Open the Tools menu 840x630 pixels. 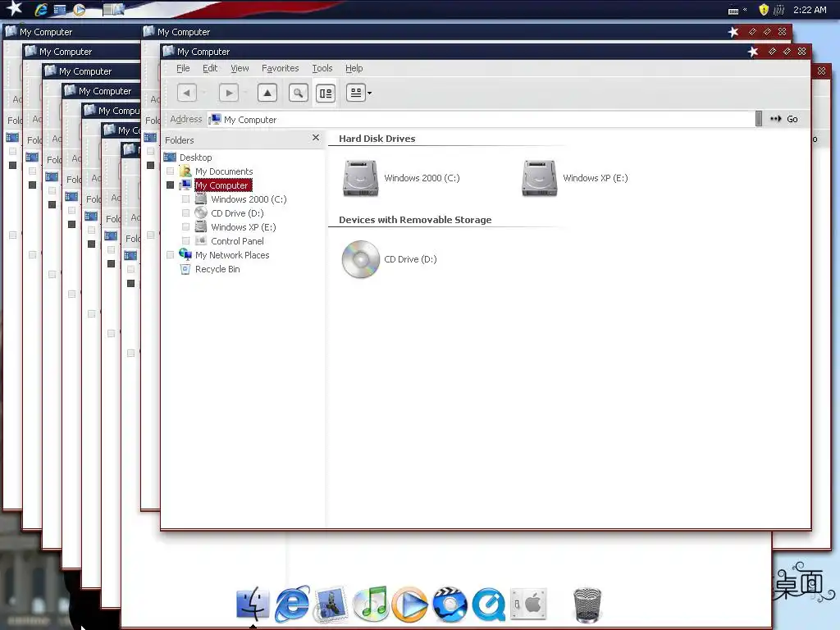pyautogui.click(x=322, y=68)
